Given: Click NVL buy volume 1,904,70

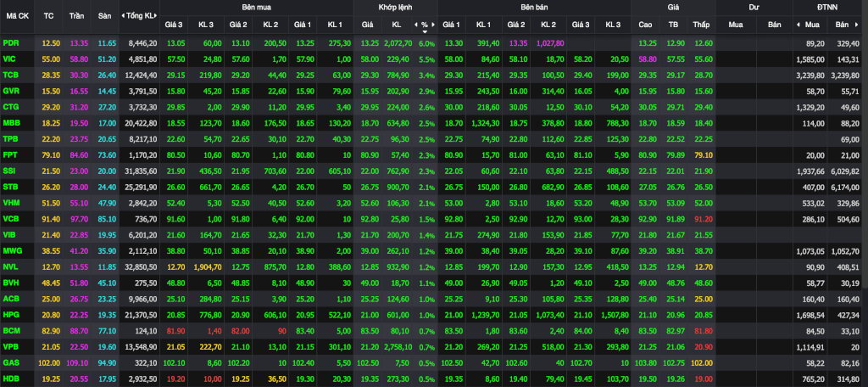Looking at the screenshot, I should pos(208,266).
